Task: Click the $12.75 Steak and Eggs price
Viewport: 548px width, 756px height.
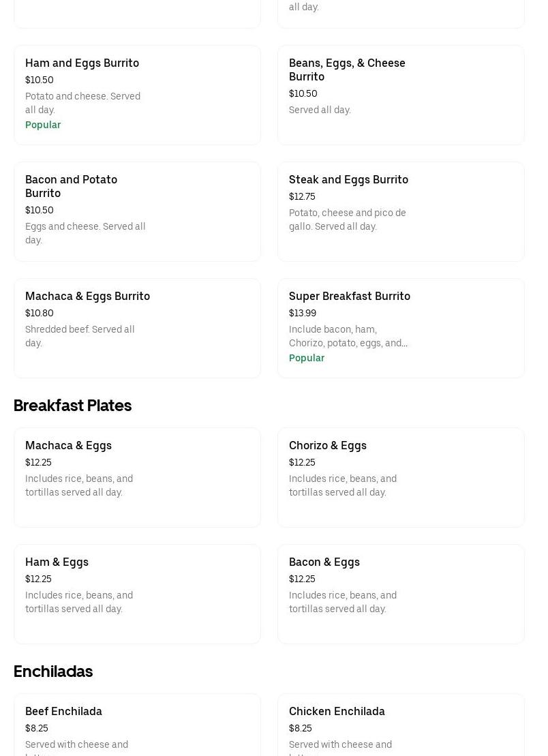Action: [302, 197]
